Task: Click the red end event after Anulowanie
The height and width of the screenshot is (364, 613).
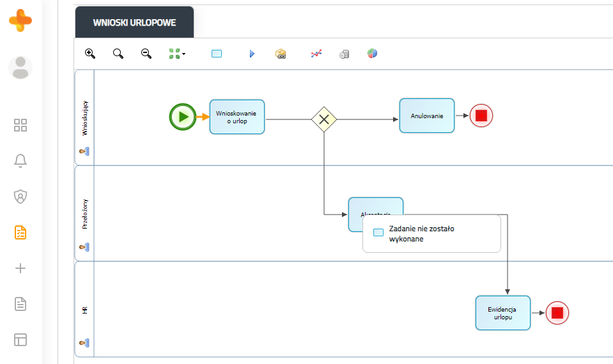Action: coord(481,116)
